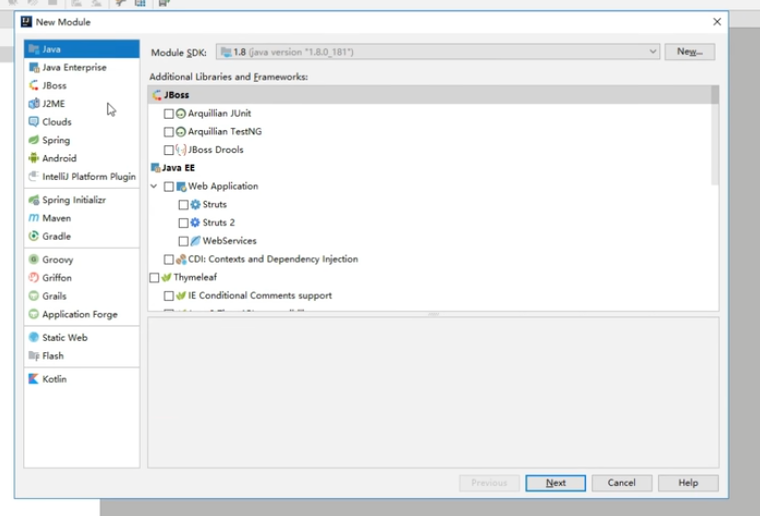Click the Kotlin icon

33,379
